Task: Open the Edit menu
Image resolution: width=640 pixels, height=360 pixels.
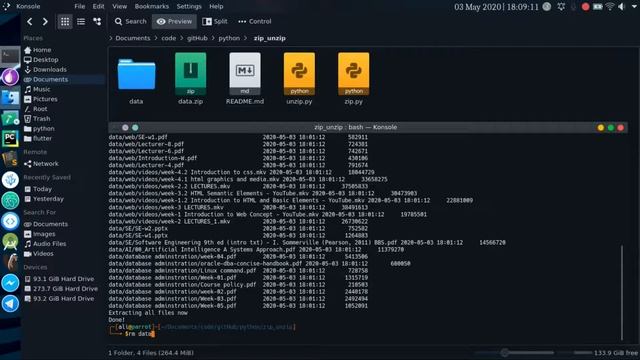Action: 98,7
